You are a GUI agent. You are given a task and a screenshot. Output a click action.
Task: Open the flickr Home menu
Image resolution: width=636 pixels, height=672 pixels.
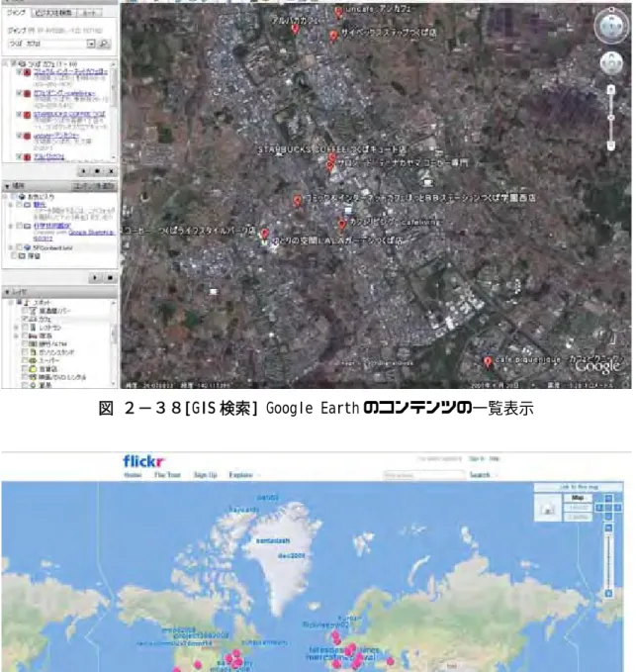[133, 475]
